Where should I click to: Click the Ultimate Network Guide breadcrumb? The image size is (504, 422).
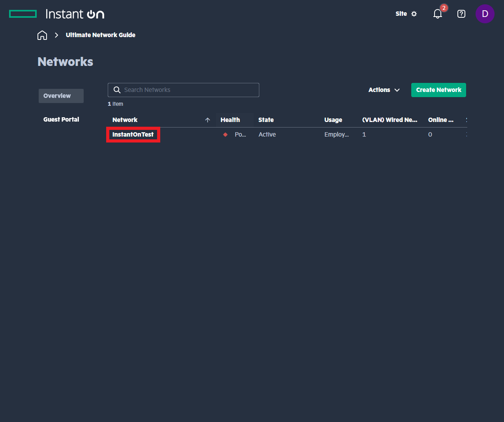[101, 35]
